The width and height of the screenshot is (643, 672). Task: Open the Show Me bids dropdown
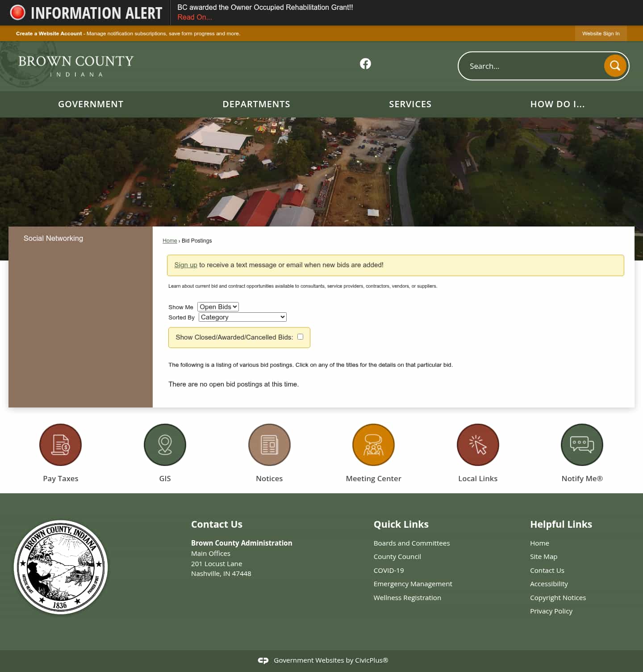218,307
